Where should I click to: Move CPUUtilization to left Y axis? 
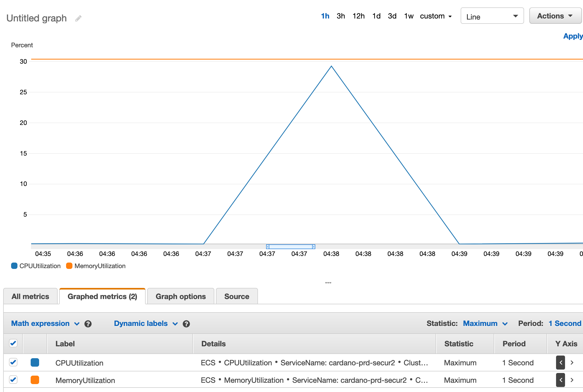click(x=561, y=363)
